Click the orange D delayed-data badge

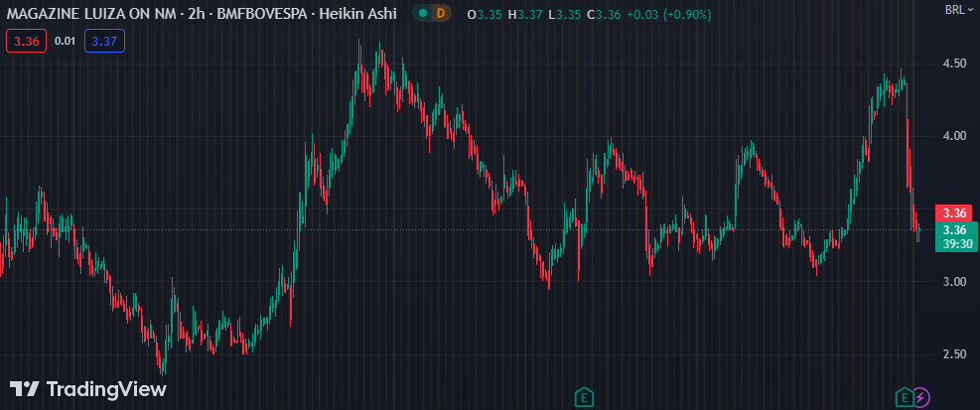click(x=441, y=13)
